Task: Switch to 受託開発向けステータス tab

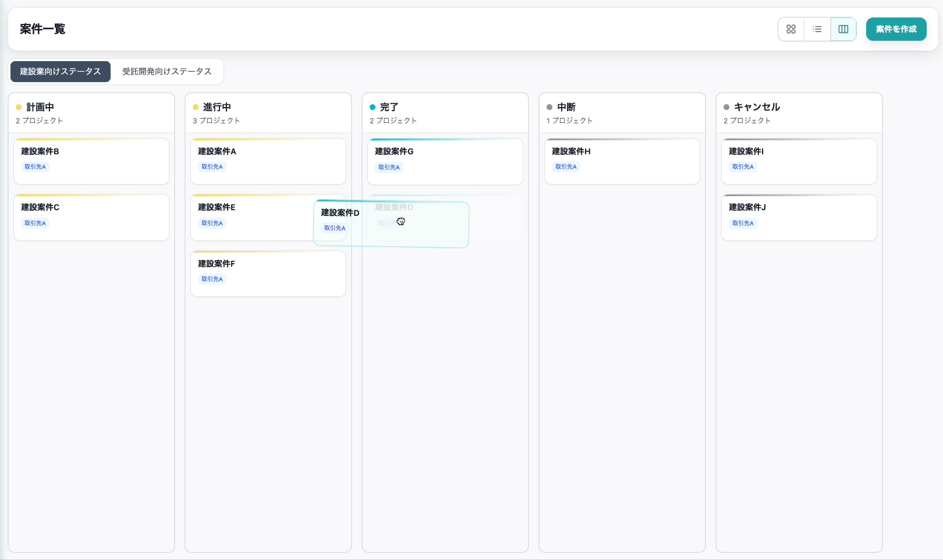Action: [x=166, y=72]
